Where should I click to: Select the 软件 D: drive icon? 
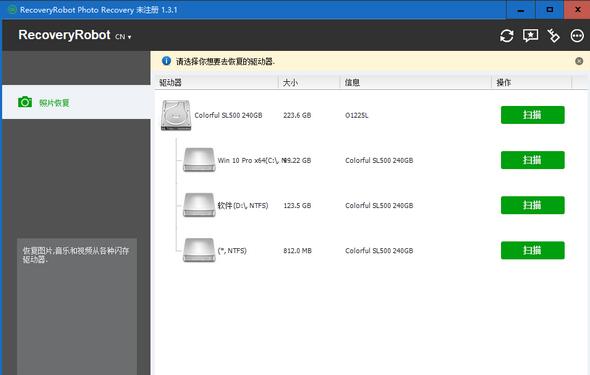click(199, 205)
